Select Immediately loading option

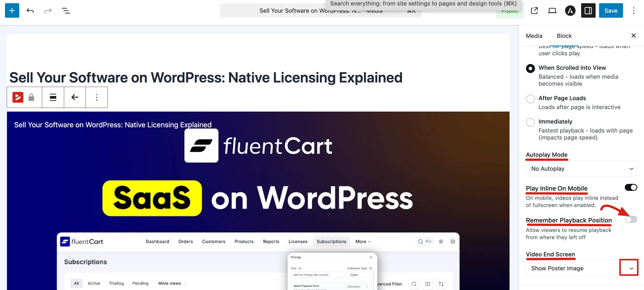point(530,122)
